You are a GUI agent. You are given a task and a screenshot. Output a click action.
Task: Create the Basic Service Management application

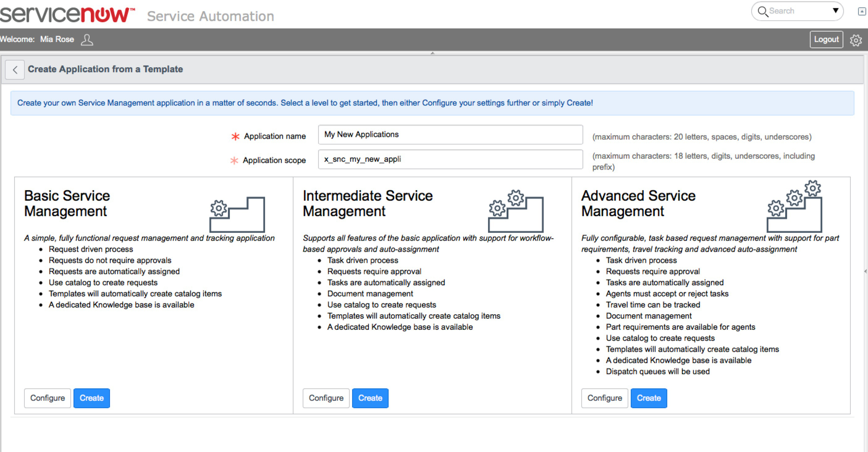pyautogui.click(x=92, y=398)
